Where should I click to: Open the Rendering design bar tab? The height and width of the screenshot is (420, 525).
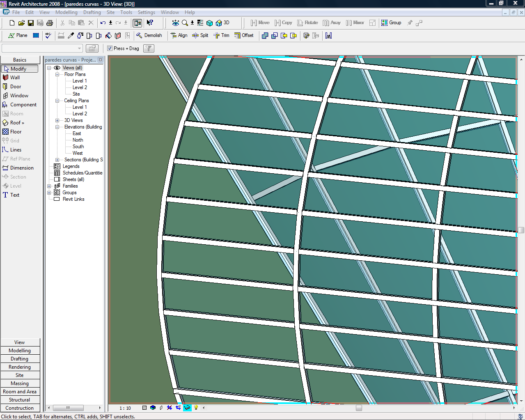point(20,367)
